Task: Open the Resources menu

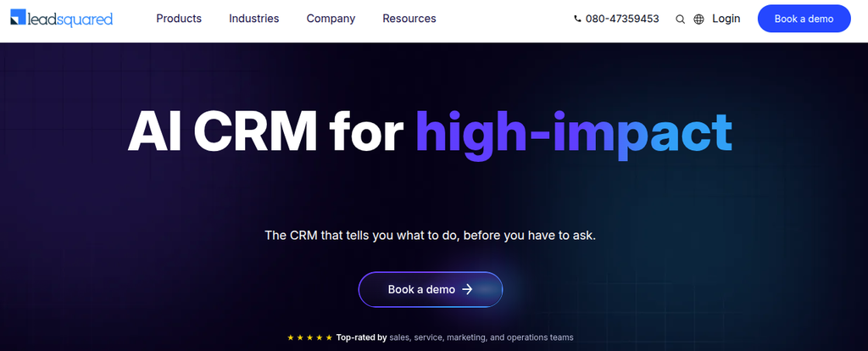Action: [x=409, y=19]
